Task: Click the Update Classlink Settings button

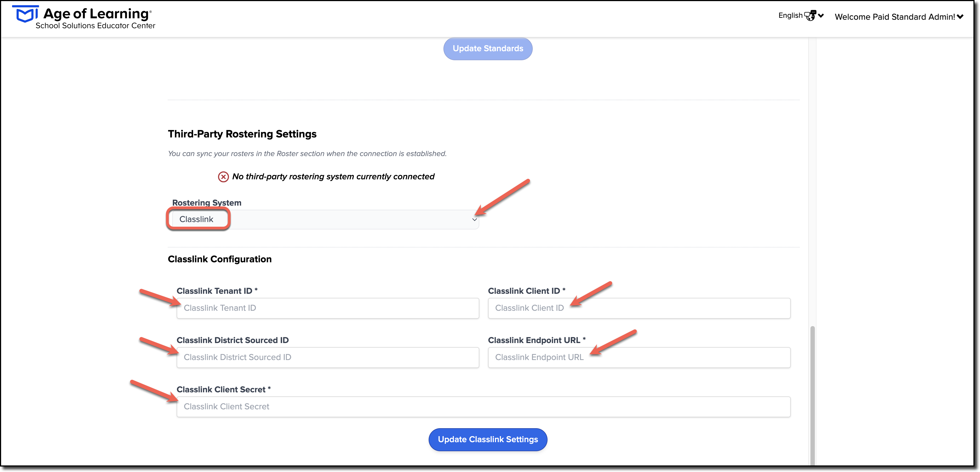Action: (488, 440)
